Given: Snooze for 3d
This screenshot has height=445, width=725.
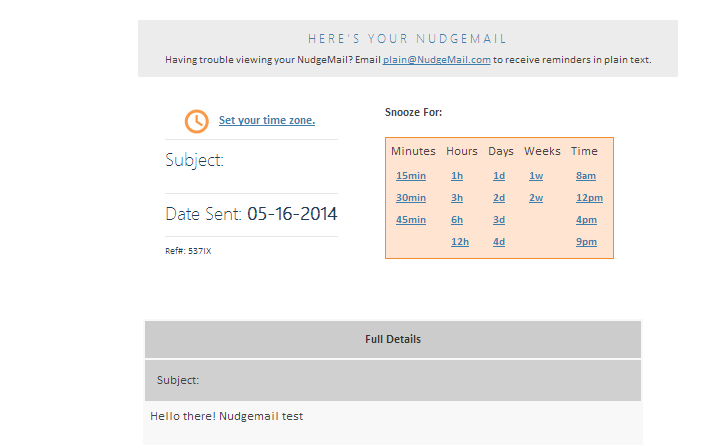Looking at the screenshot, I should [499, 220].
